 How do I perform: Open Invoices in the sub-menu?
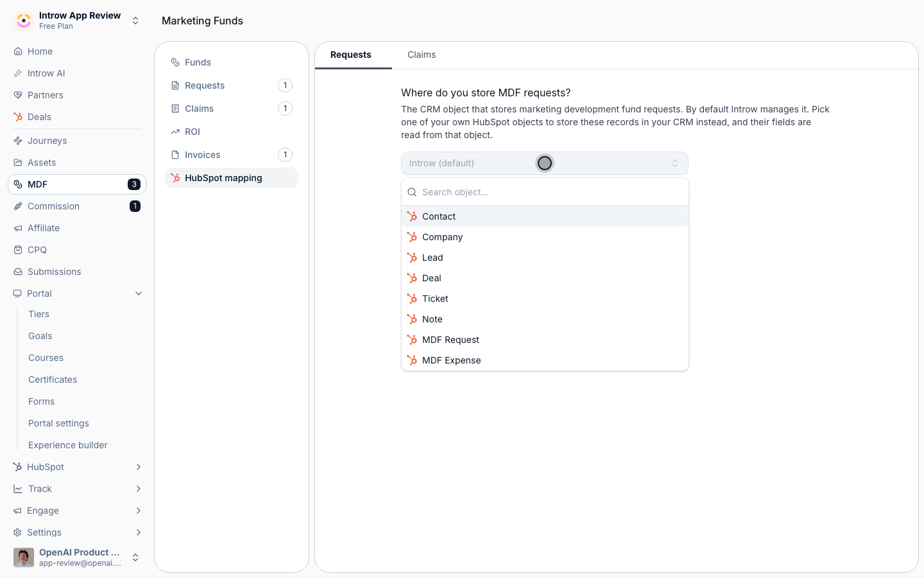tap(232, 155)
